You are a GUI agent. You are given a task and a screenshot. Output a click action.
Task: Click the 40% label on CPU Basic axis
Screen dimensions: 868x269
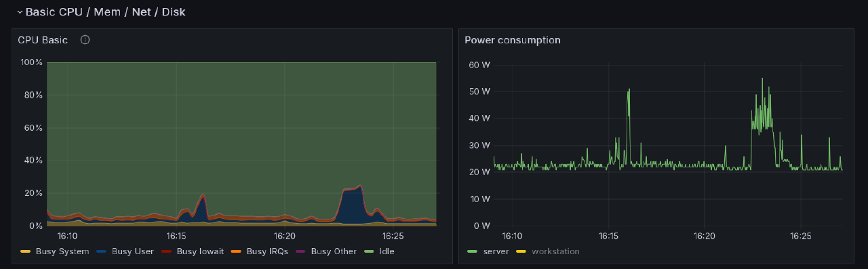pos(33,160)
